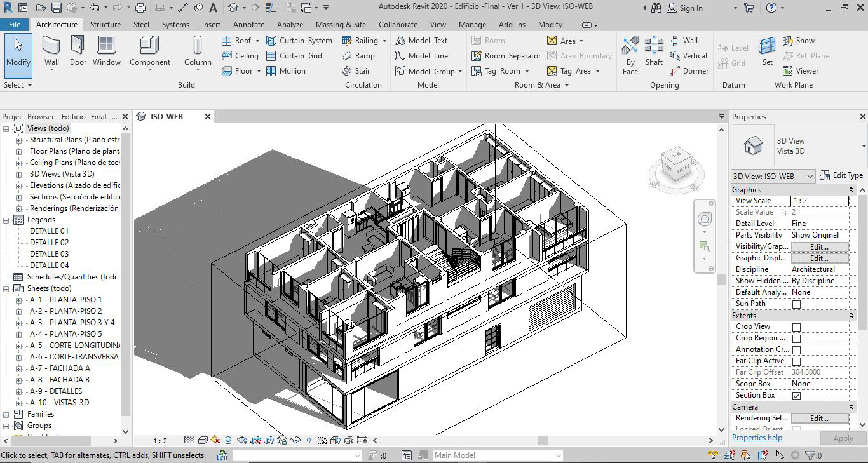Viewport: 868px width, 463px height.
Task: Select the Curtain Grid tool
Action: [x=294, y=56]
